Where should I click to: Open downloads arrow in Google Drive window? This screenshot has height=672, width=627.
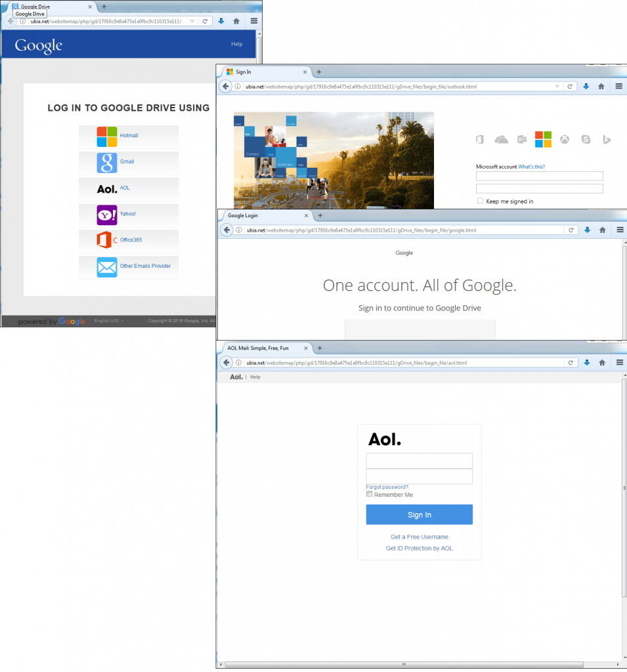pyautogui.click(x=221, y=21)
